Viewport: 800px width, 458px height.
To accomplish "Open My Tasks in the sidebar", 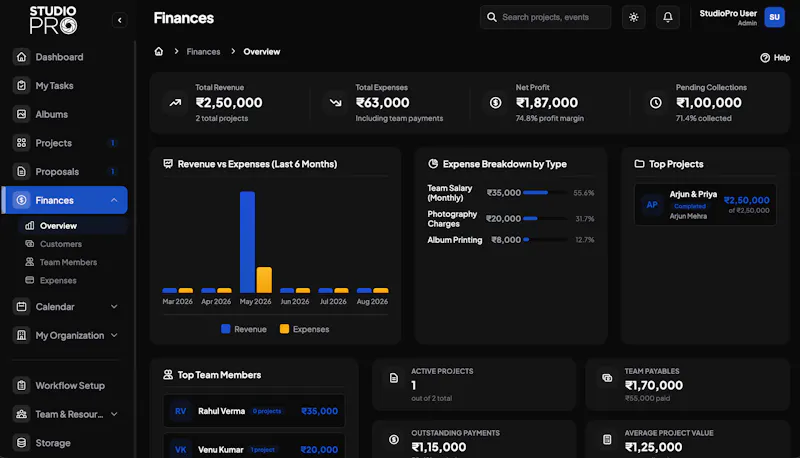I will [x=64, y=85].
